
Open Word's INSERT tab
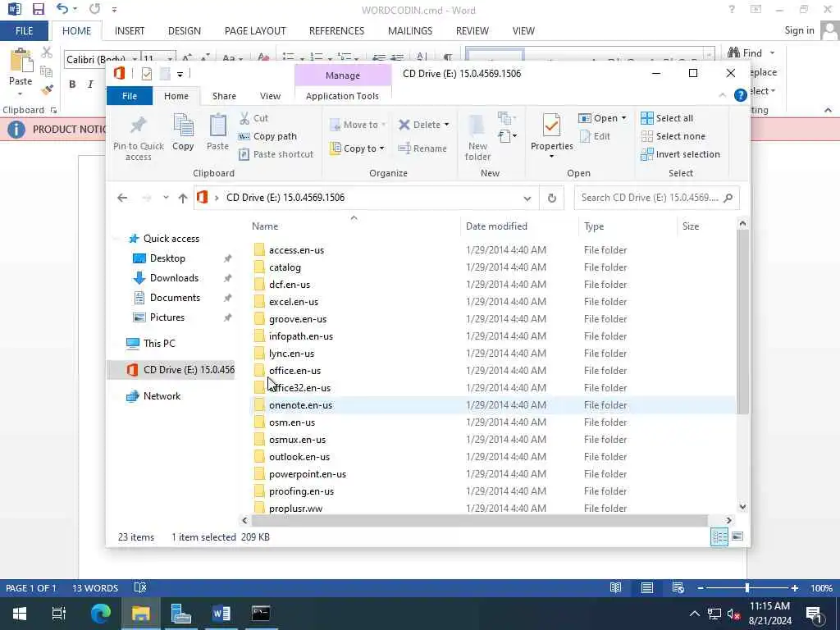[130, 31]
